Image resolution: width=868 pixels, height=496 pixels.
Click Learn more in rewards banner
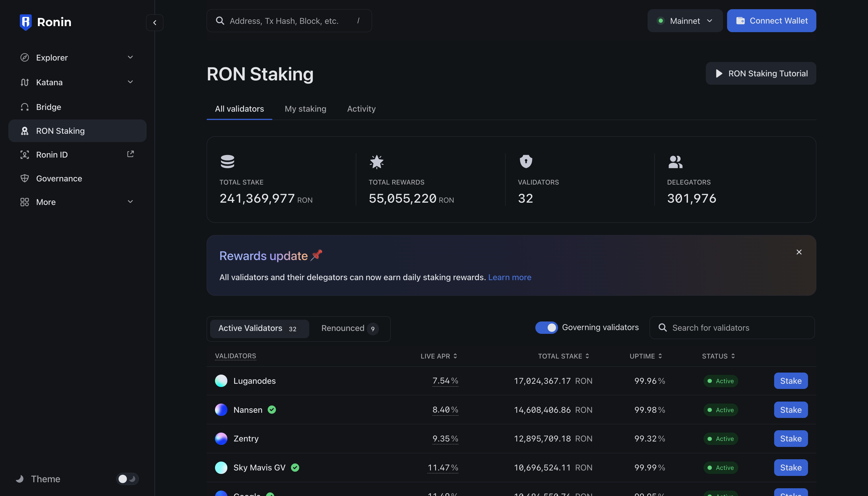pyautogui.click(x=509, y=277)
